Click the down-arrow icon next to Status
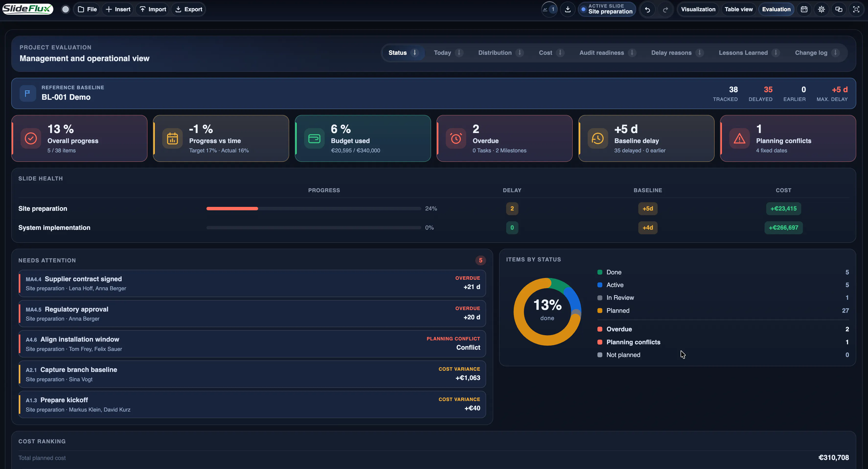 [415, 53]
